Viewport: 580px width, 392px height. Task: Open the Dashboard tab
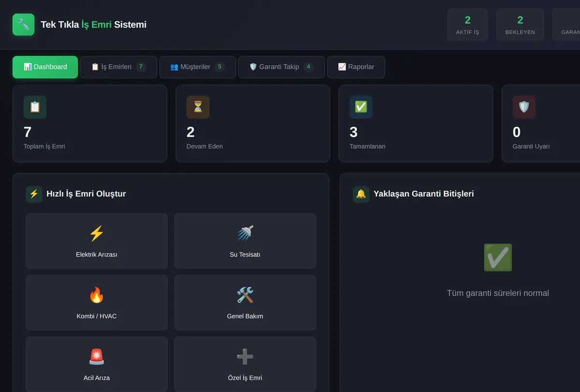45,67
